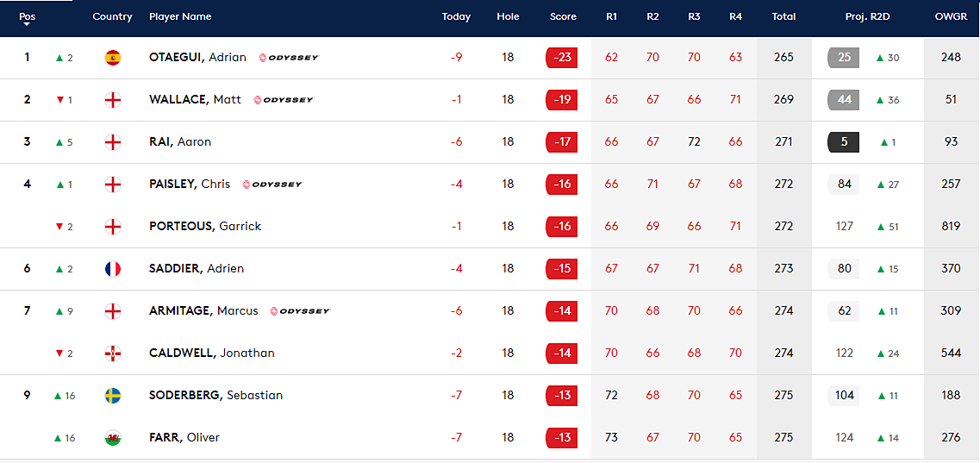Open player profile for WALLACE, Matt
The width and height of the screenshot is (980, 463).
[x=195, y=100]
